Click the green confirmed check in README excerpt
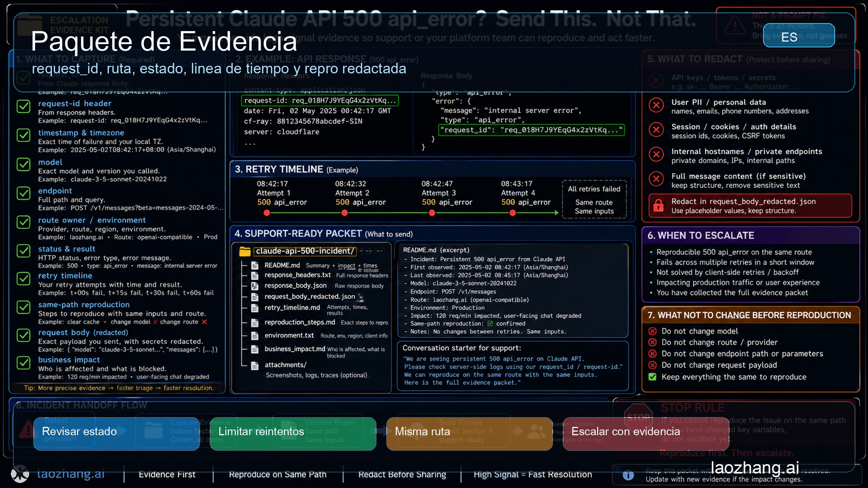Image resolution: width=868 pixels, height=488 pixels. 490,324
